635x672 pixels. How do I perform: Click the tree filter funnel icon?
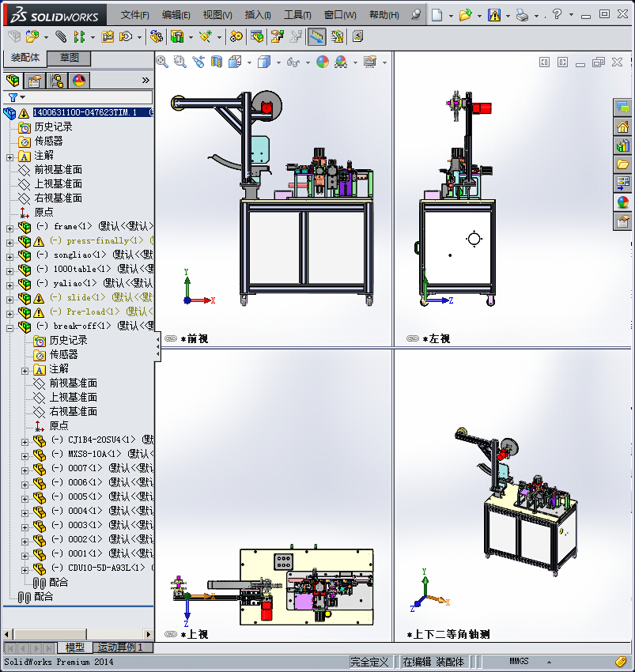[13, 97]
